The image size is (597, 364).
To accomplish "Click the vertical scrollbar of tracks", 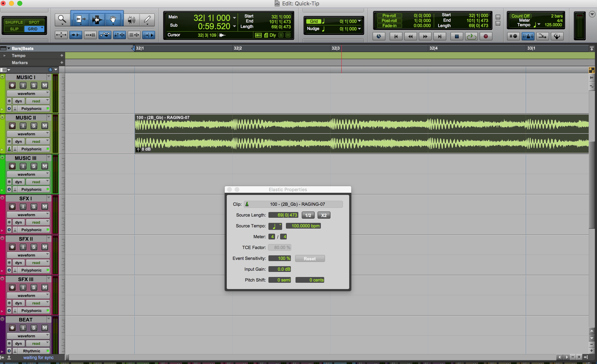I will pyautogui.click(x=592, y=184).
